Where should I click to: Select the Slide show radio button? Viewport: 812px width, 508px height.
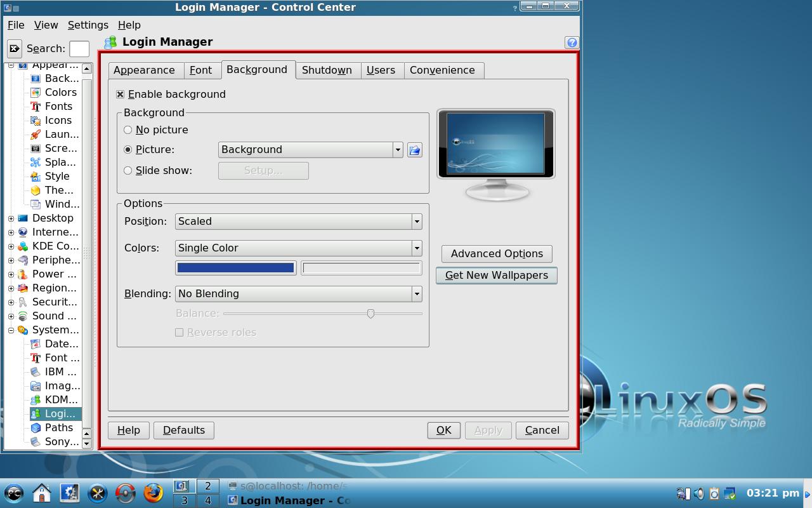[128, 170]
